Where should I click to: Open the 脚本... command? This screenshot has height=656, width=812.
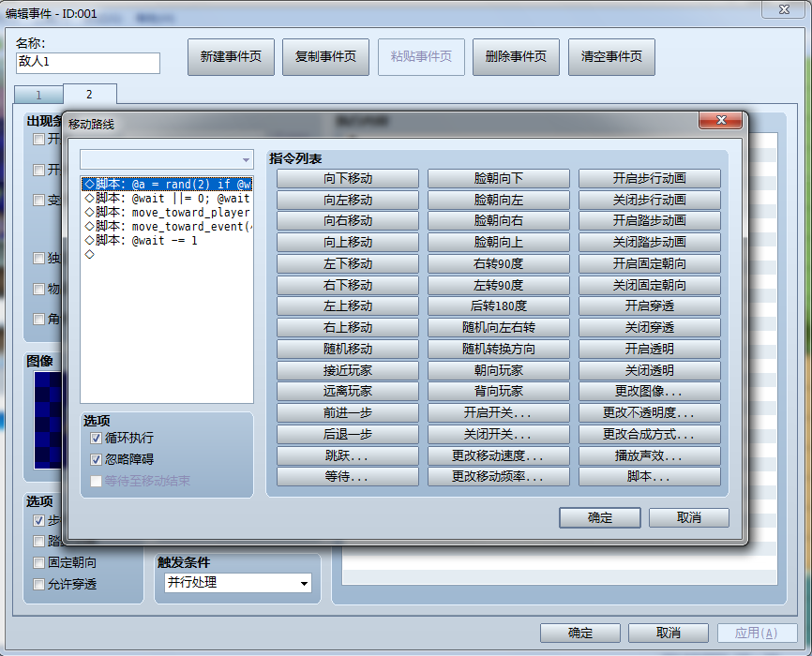(650, 476)
